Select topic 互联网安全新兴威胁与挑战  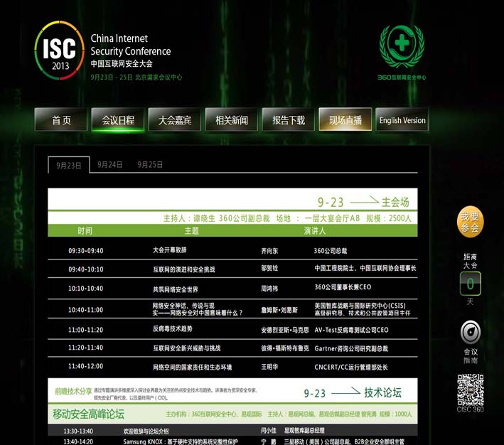pos(187,348)
